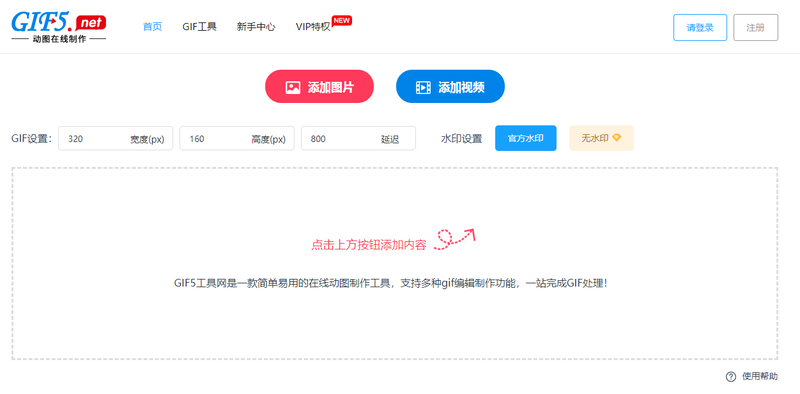This screenshot has width=800, height=394.
Task: Click the question mark help icon
Action: pos(731,377)
